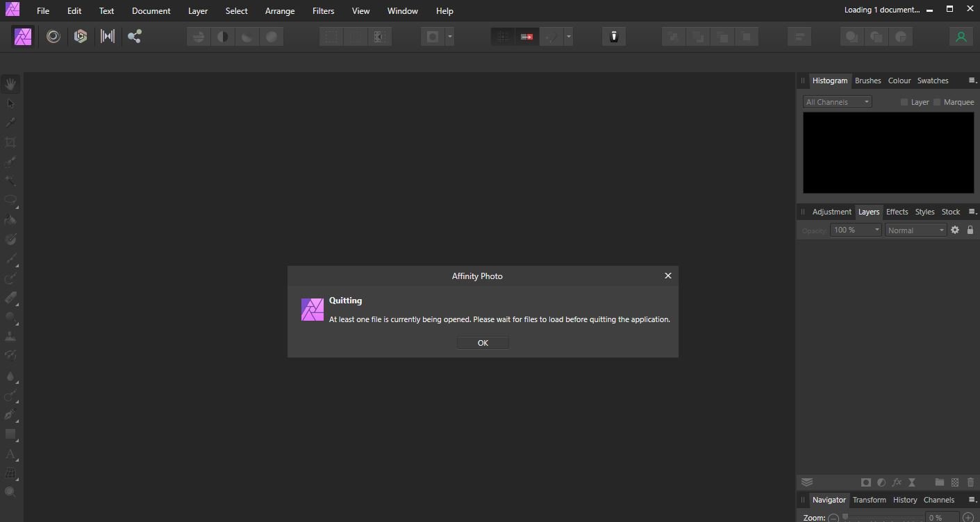Screen dimensions: 980x522
Task: Select the Clone Brush stamp tool
Action: coord(10,337)
